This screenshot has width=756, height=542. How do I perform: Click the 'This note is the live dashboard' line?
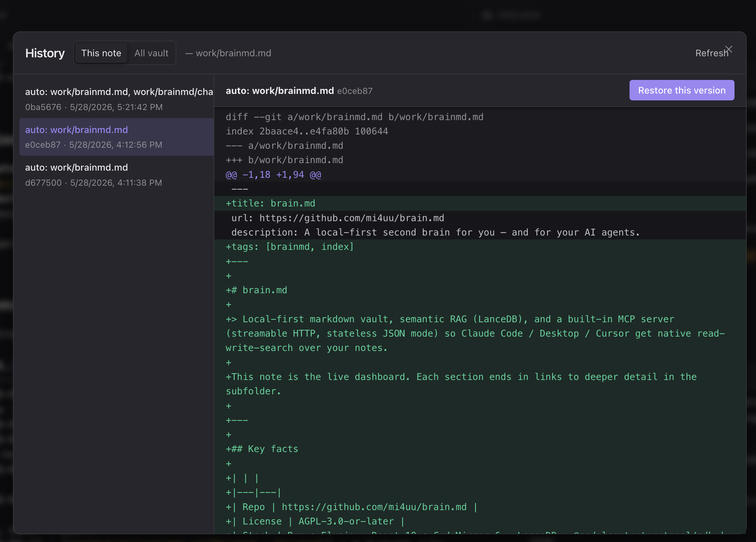(480, 384)
